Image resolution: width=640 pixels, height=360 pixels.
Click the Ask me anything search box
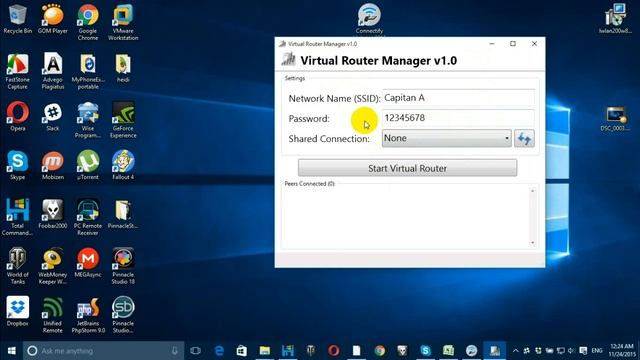click(x=103, y=351)
